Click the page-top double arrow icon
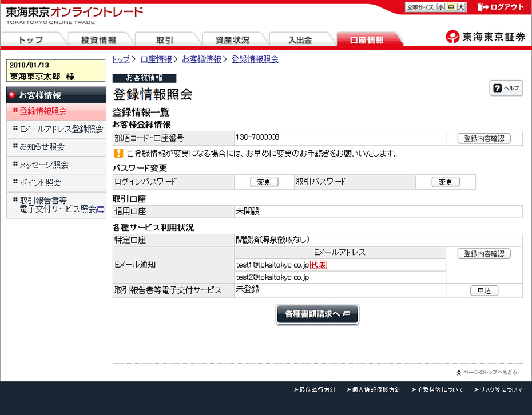 pos(459,372)
